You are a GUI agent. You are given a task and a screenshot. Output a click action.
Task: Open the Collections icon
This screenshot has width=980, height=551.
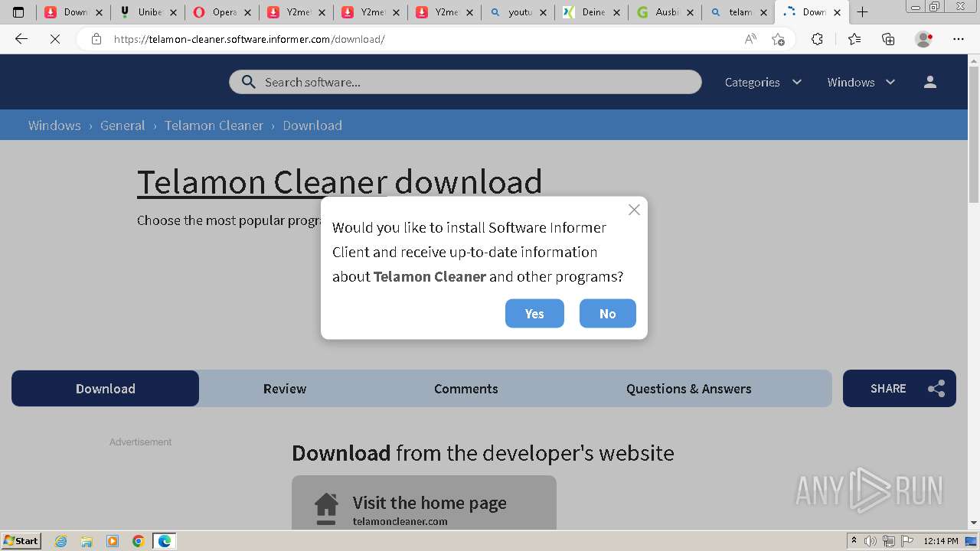pyautogui.click(x=888, y=39)
